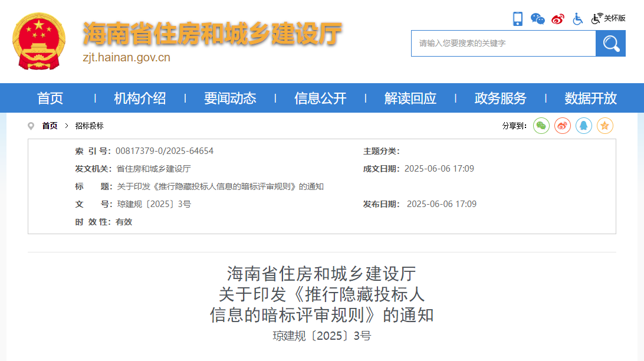
Task: Share the page to Qzone star icon
Action: [x=604, y=126]
